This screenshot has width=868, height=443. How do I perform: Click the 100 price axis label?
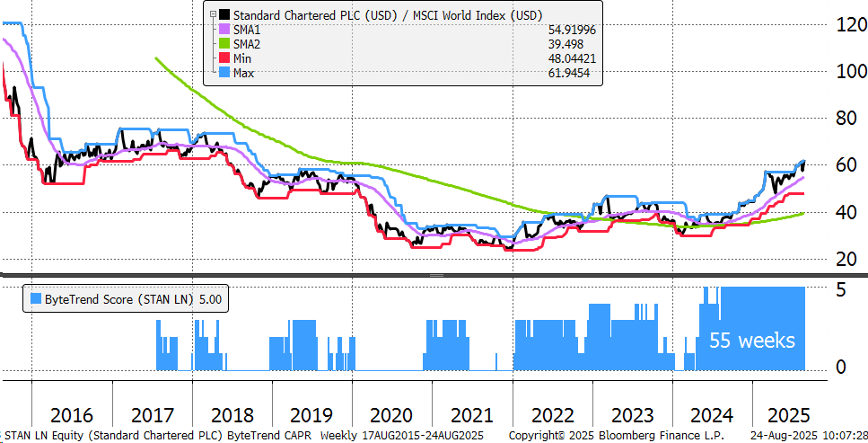tap(853, 72)
